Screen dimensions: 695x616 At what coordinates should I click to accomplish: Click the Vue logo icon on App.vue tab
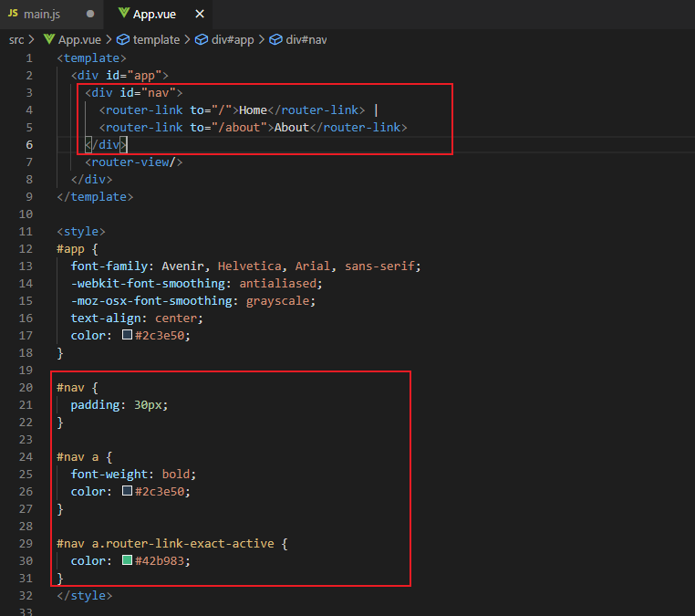pos(124,14)
